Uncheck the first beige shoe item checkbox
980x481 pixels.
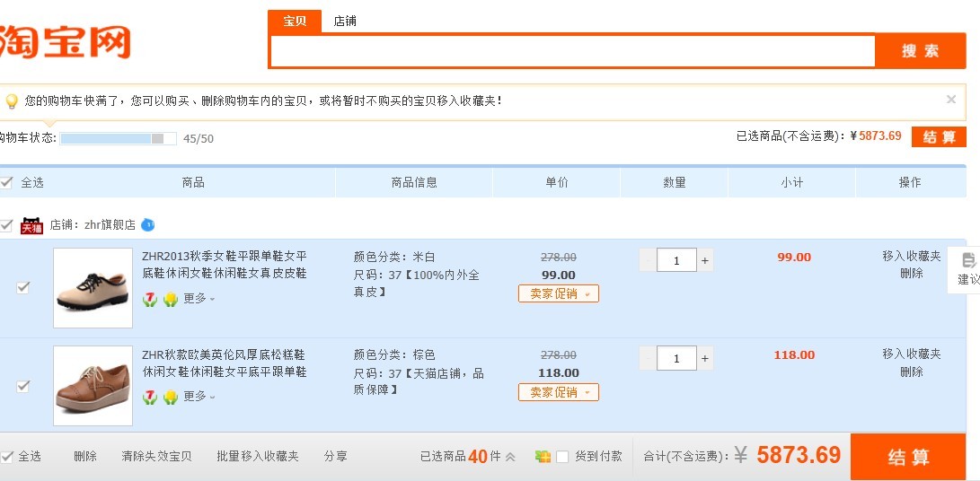[x=23, y=287]
